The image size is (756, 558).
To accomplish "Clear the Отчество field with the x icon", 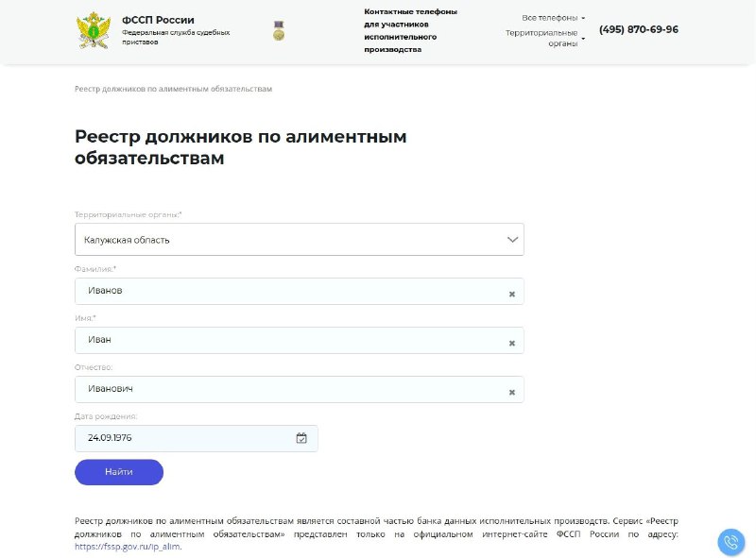I will [x=512, y=392].
